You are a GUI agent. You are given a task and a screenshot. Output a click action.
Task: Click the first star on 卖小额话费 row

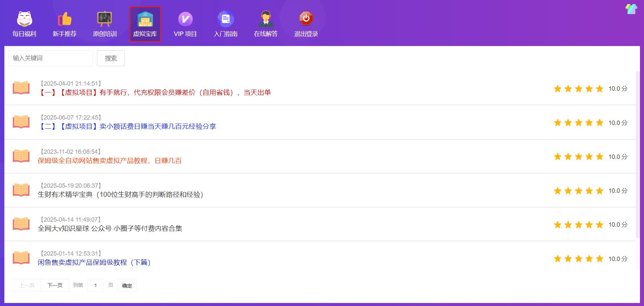[x=557, y=123]
